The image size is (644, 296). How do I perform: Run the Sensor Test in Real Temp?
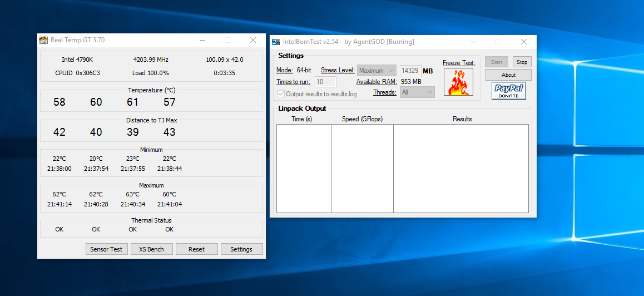click(106, 249)
